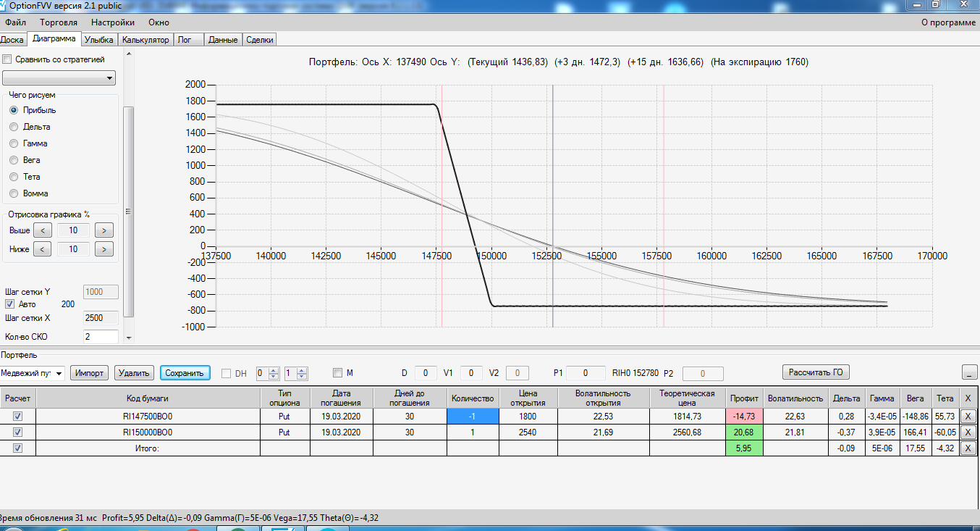Screen dimensions: 980x531
Task: Click the right arrow button beside Ниже
Action: pos(104,249)
